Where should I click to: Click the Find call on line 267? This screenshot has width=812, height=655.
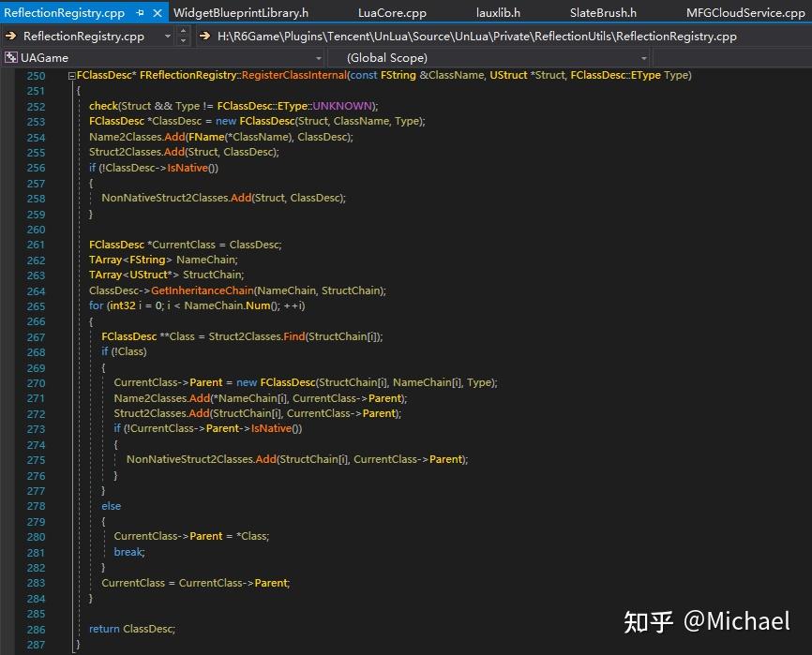click(294, 336)
